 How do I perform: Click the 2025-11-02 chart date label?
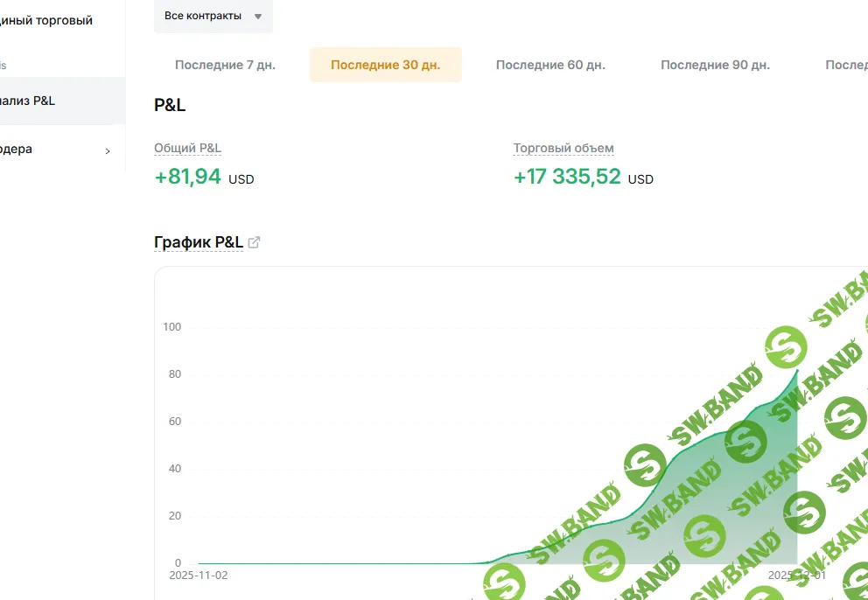tap(198, 576)
